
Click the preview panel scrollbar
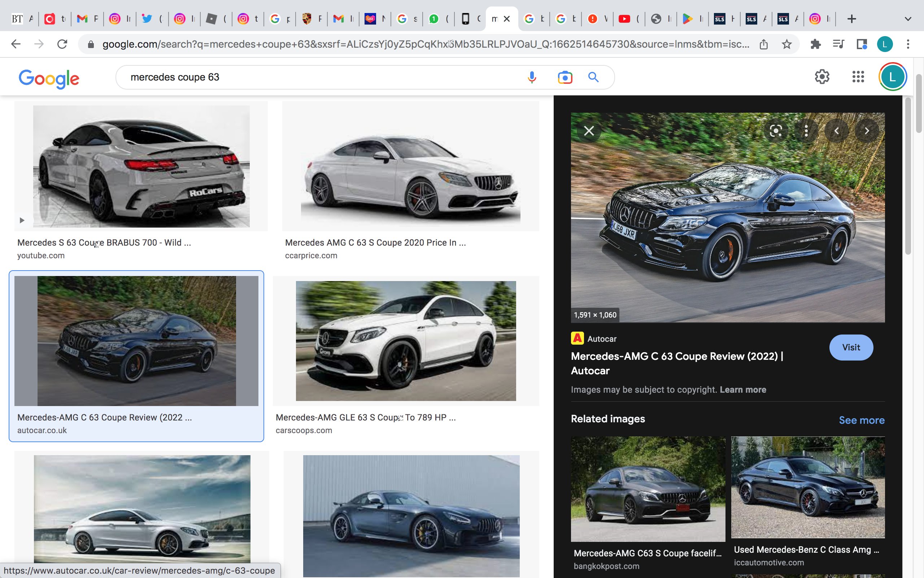pos(908,176)
